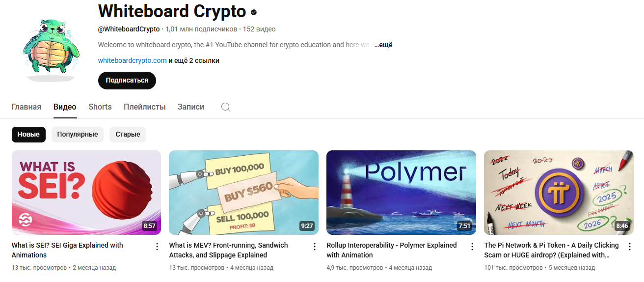Open the Pi Network video title link
This screenshot has width=644, height=282.
552,250
